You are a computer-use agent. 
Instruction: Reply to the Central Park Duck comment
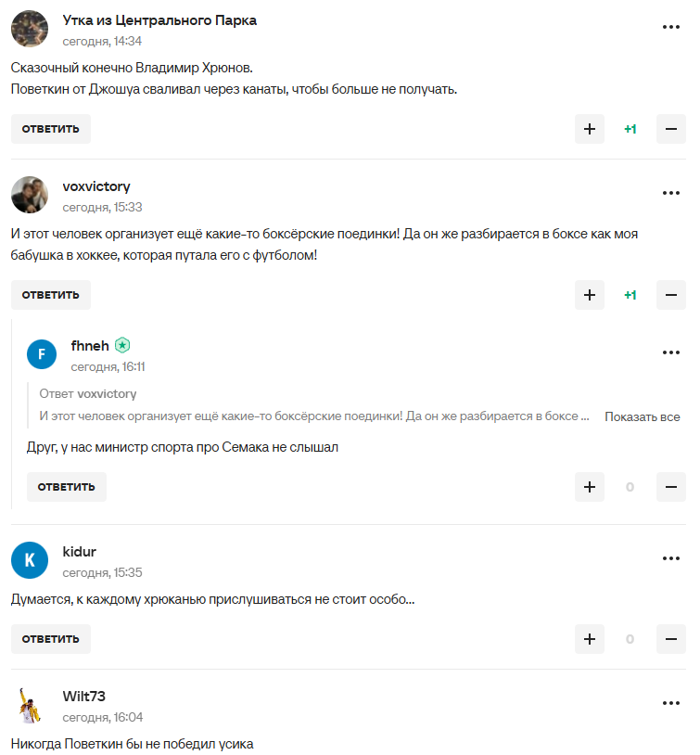coord(51,129)
